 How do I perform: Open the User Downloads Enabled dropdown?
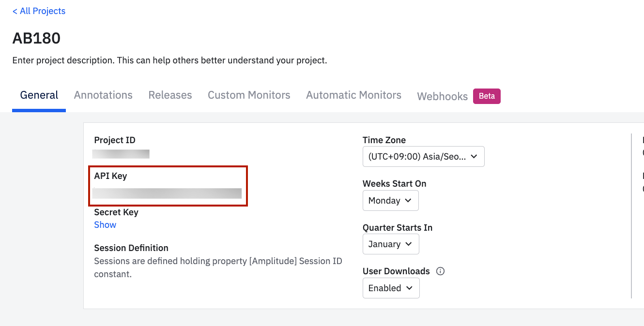pos(390,288)
